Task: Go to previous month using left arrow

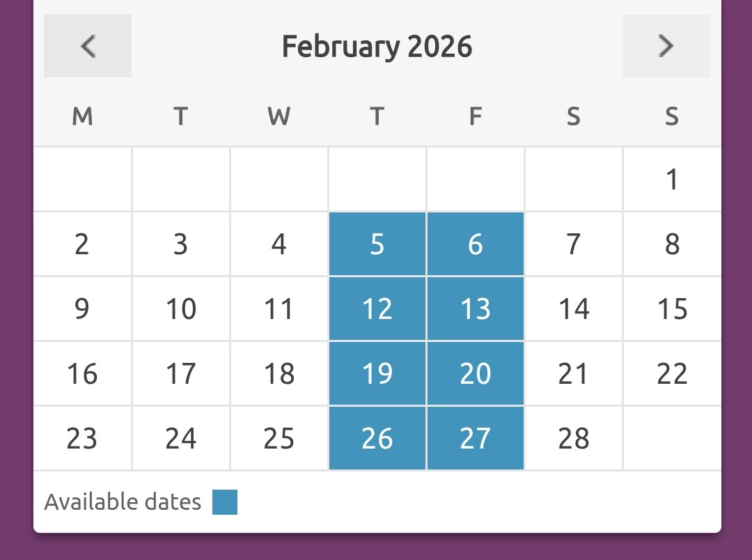Action: pyautogui.click(x=88, y=46)
